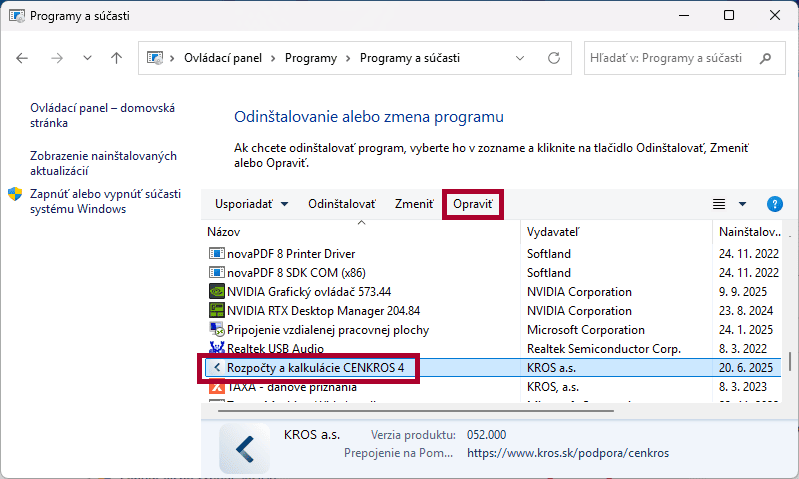Select the TAXA - daňové priznania icon

[216, 387]
